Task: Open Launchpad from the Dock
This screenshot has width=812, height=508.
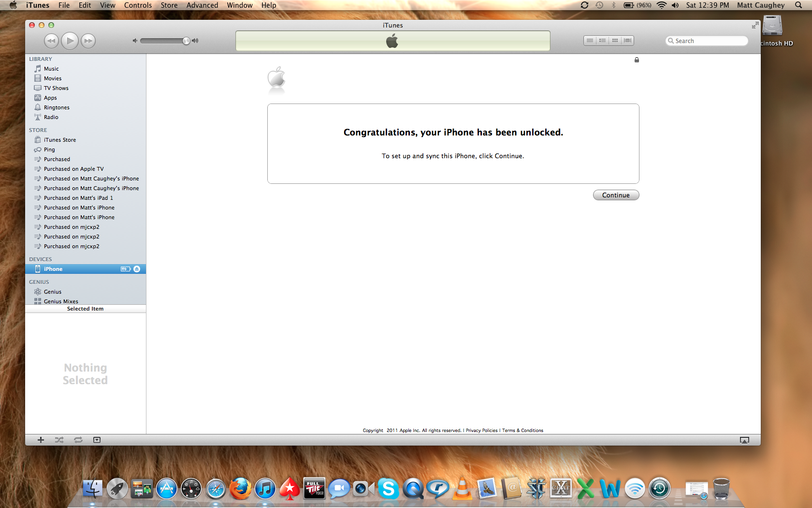Action: tap(117, 489)
